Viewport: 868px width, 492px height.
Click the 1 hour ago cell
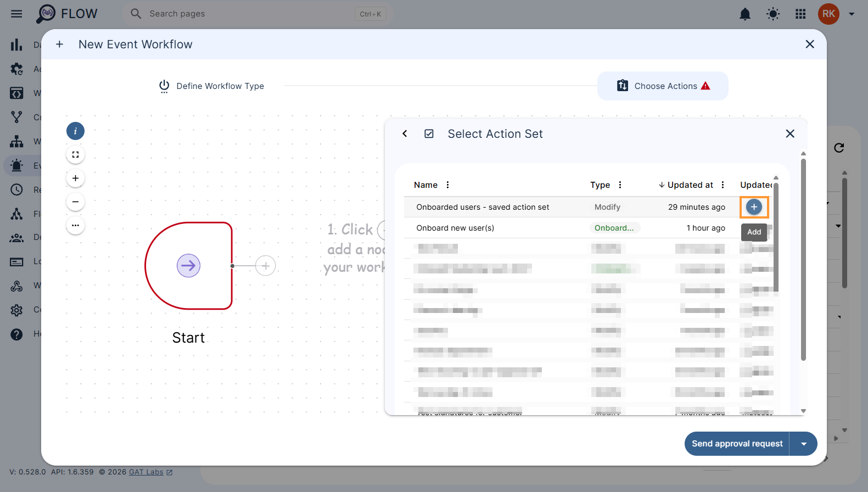[x=705, y=228]
